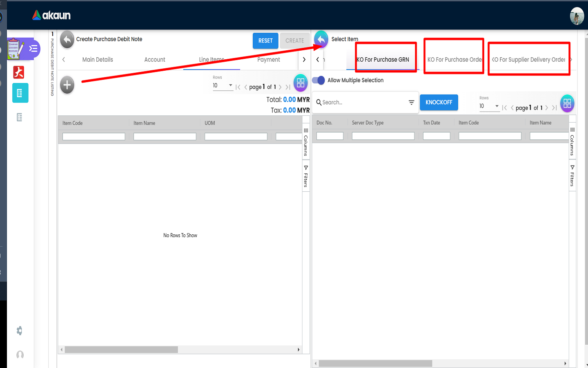The height and width of the screenshot is (368, 588).
Task: Click the Item Code filter box in Line Items grid
Action: pyautogui.click(x=94, y=137)
